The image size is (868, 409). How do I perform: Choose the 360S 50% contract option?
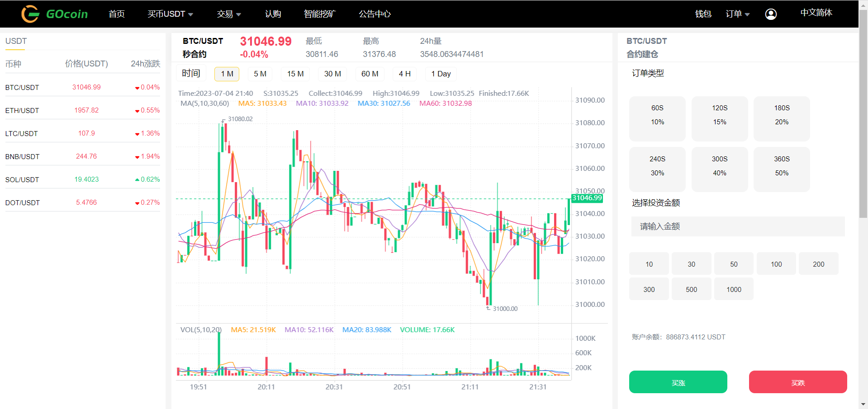tap(782, 169)
